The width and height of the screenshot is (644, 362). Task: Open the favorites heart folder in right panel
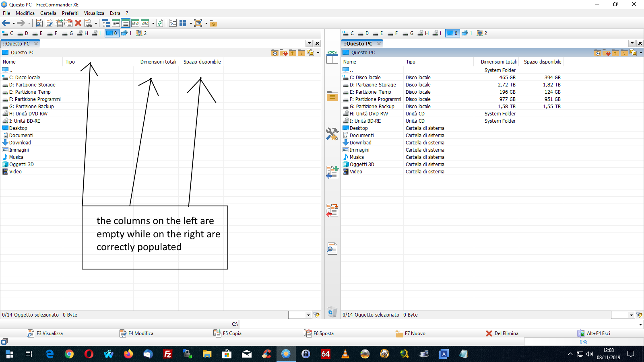(607, 53)
